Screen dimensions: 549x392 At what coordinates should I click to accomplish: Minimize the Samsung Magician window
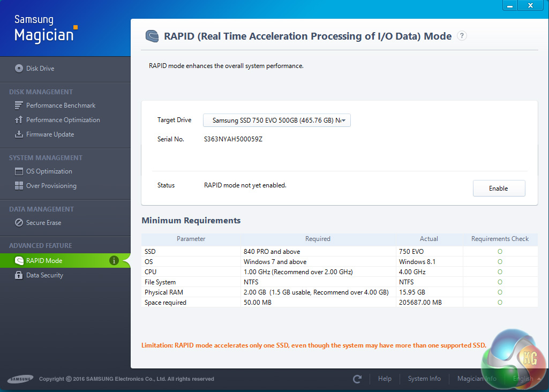[x=510, y=5]
